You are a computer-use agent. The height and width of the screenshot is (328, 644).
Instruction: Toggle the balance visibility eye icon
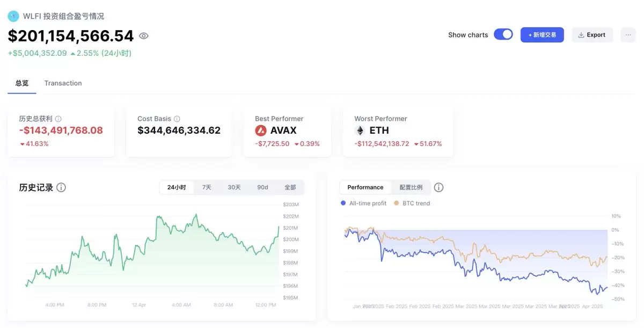click(143, 36)
